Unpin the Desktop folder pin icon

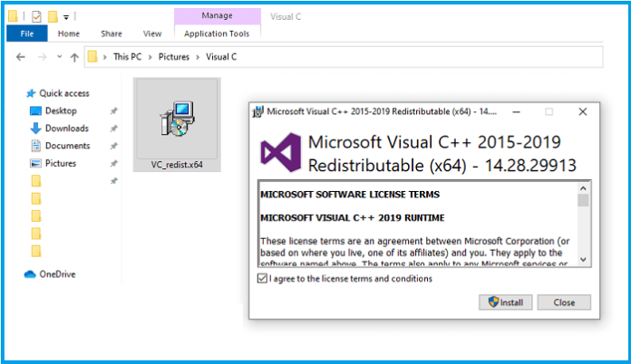114,110
